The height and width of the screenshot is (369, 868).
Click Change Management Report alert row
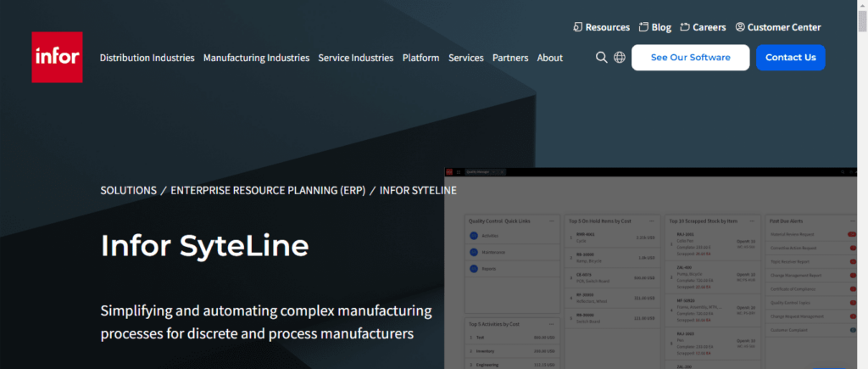[813, 276]
